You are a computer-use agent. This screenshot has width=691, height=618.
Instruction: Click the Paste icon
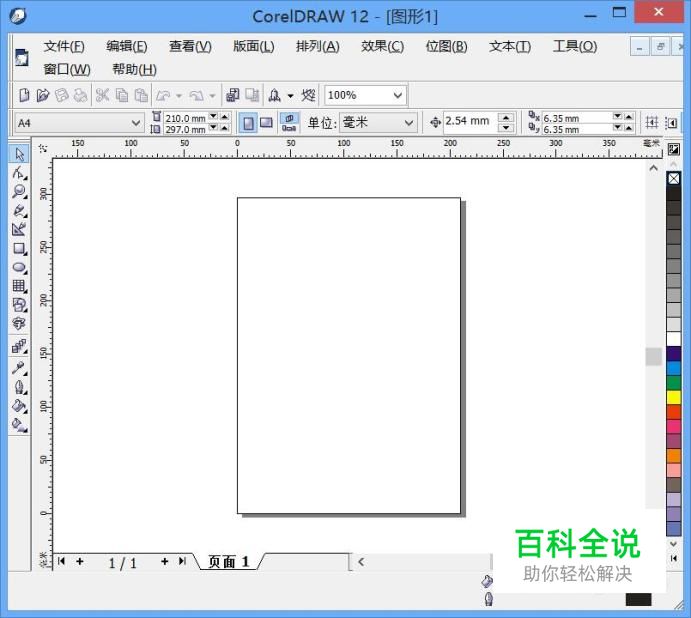click(x=141, y=95)
